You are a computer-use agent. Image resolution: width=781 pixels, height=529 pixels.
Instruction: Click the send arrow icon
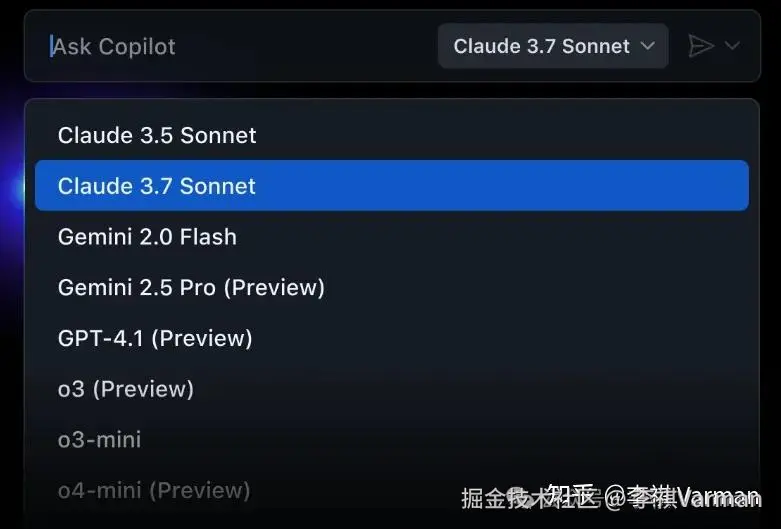701,46
